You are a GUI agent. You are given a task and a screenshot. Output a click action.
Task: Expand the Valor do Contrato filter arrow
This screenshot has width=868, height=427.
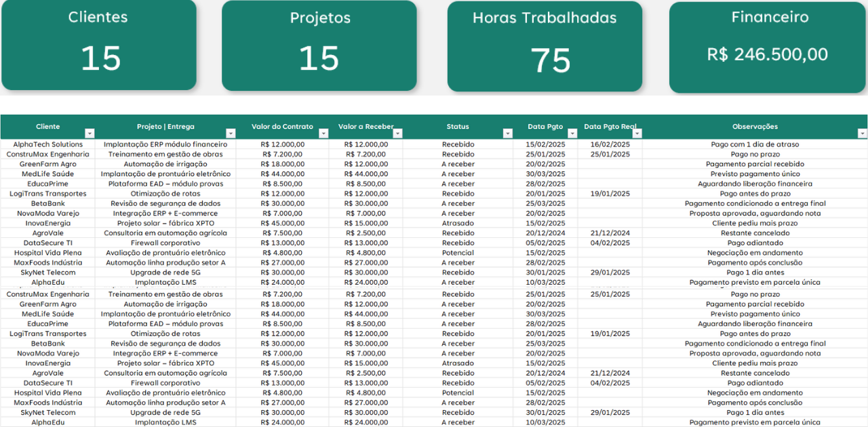323,134
